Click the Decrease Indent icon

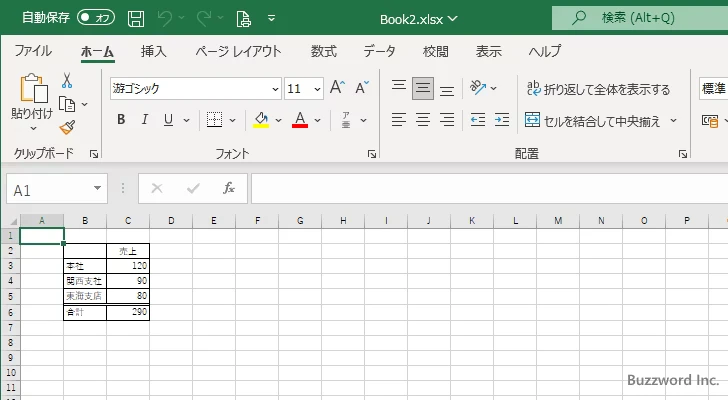(478, 120)
